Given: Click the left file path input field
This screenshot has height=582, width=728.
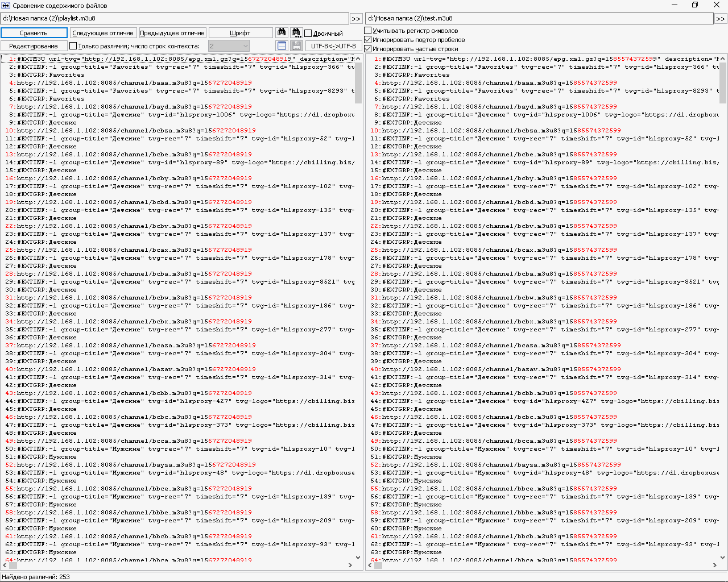Looking at the screenshot, I should [x=171, y=18].
